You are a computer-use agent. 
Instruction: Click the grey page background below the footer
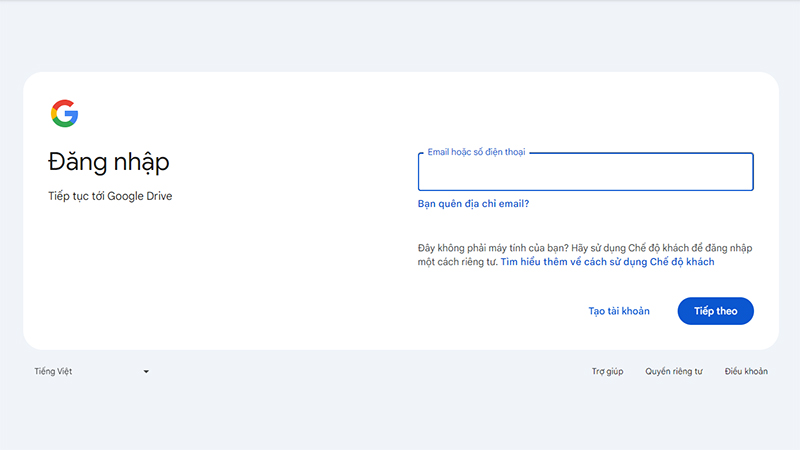pyautogui.click(x=400, y=420)
